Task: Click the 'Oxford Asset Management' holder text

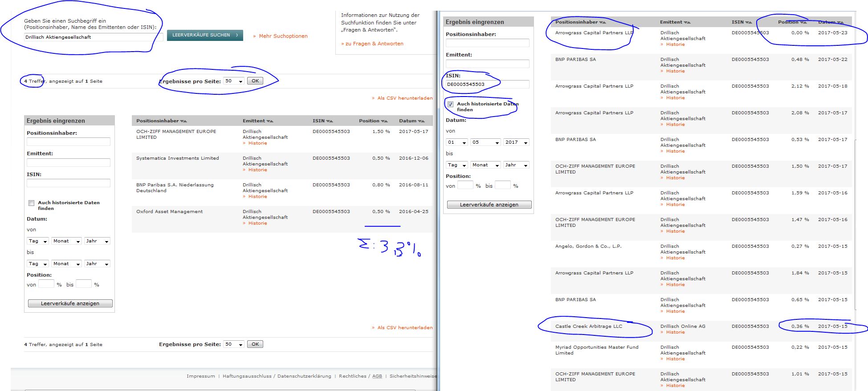Action: (169, 212)
